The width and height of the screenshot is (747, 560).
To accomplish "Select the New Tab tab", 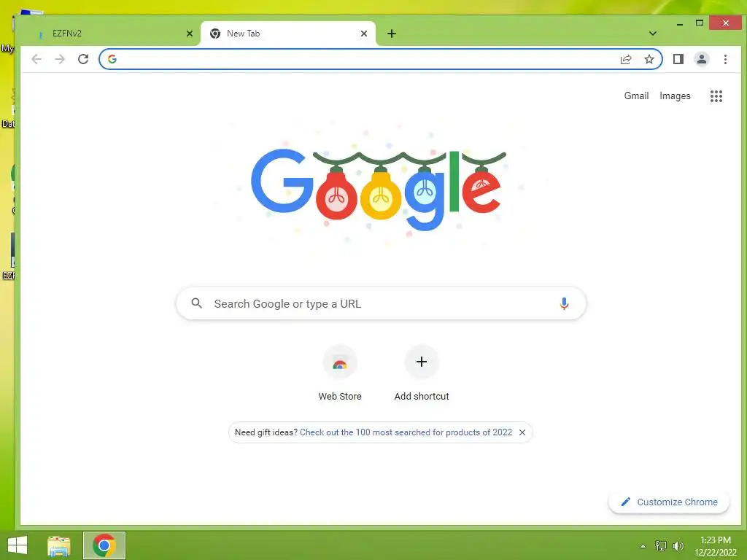I will (x=287, y=34).
